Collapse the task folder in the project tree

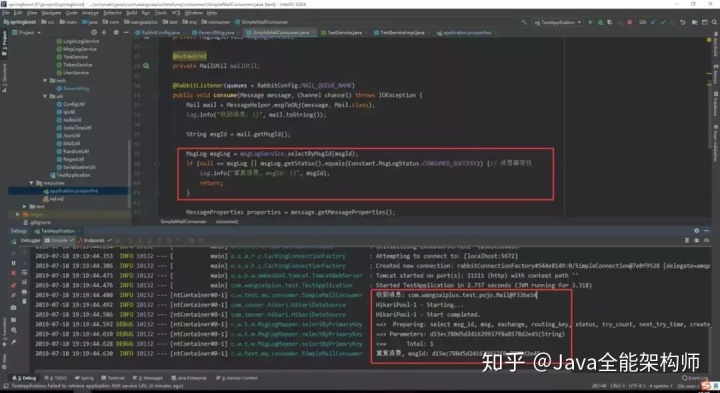click(45, 80)
